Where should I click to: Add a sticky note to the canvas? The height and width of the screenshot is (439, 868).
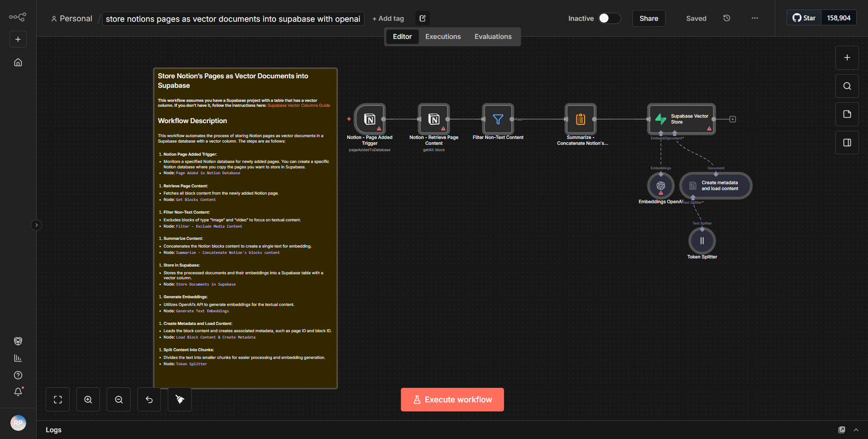pyautogui.click(x=847, y=114)
